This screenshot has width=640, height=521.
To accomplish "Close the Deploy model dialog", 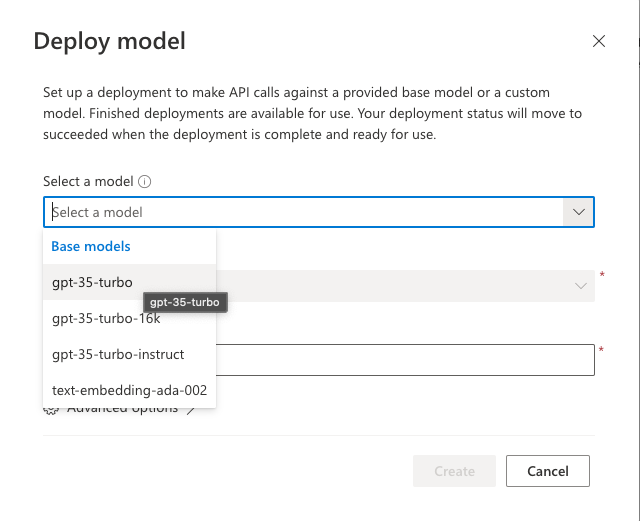I will point(598,41).
